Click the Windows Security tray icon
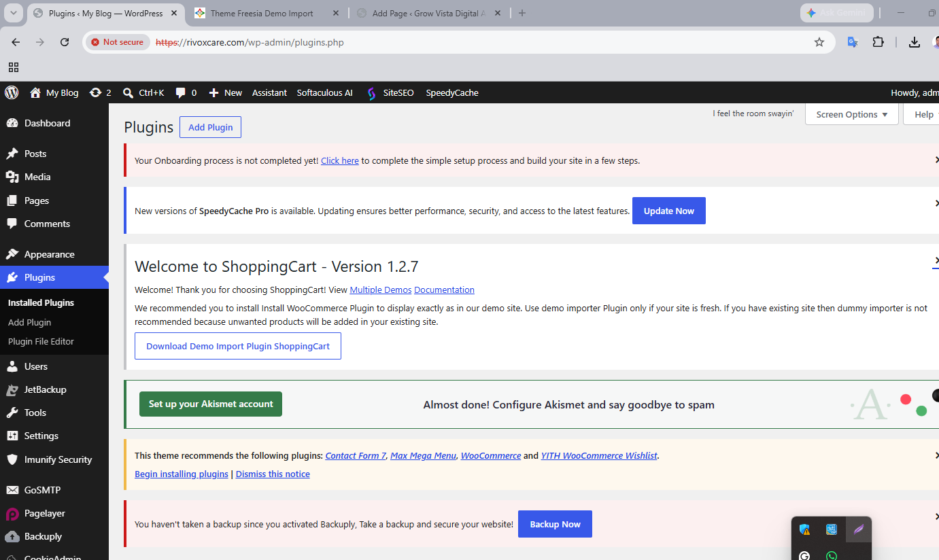The width and height of the screenshot is (939, 560). click(805, 529)
